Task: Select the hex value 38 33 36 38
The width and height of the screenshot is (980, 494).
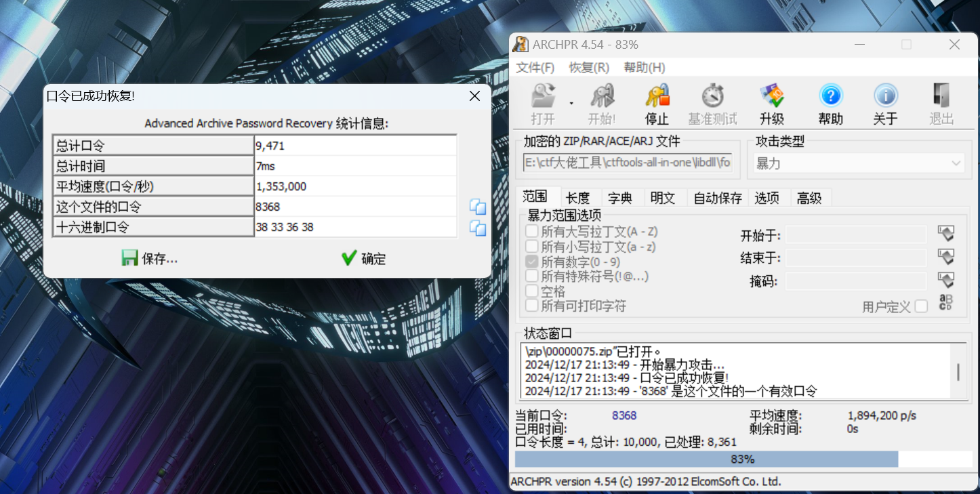Action: [x=285, y=228]
